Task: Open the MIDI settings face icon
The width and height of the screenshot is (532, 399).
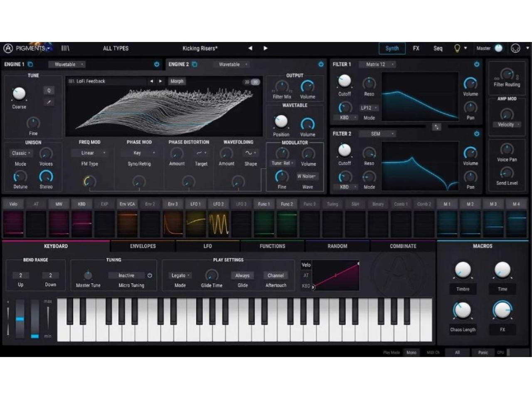Action: (x=515, y=48)
